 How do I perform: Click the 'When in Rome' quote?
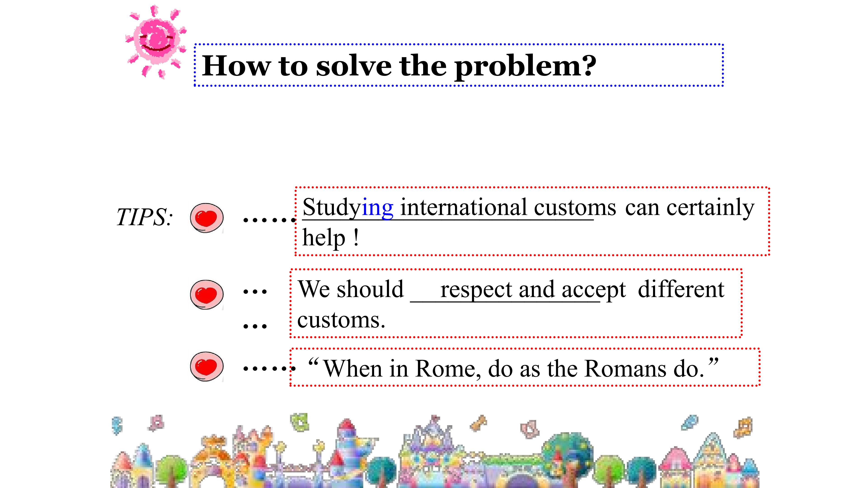tap(514, 368)
